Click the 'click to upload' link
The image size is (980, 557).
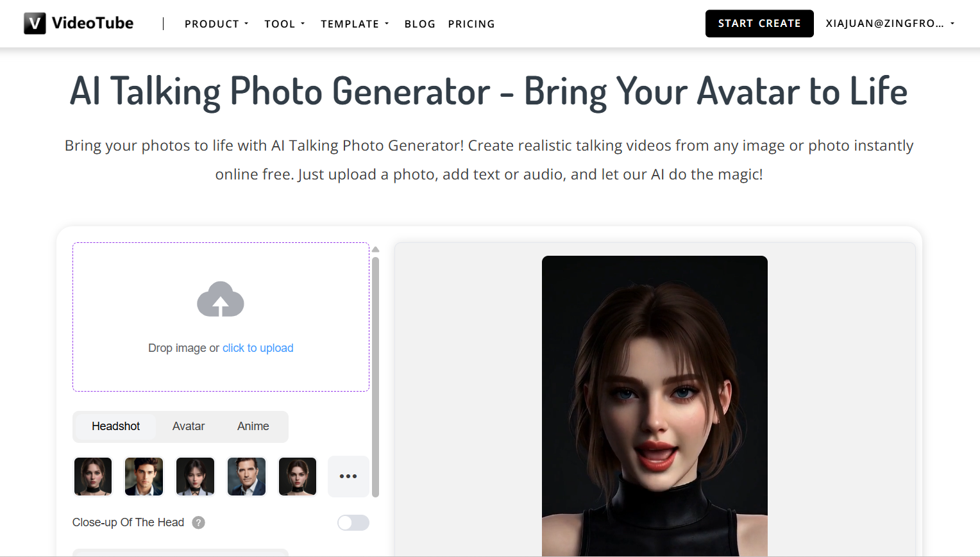(258, 348)
